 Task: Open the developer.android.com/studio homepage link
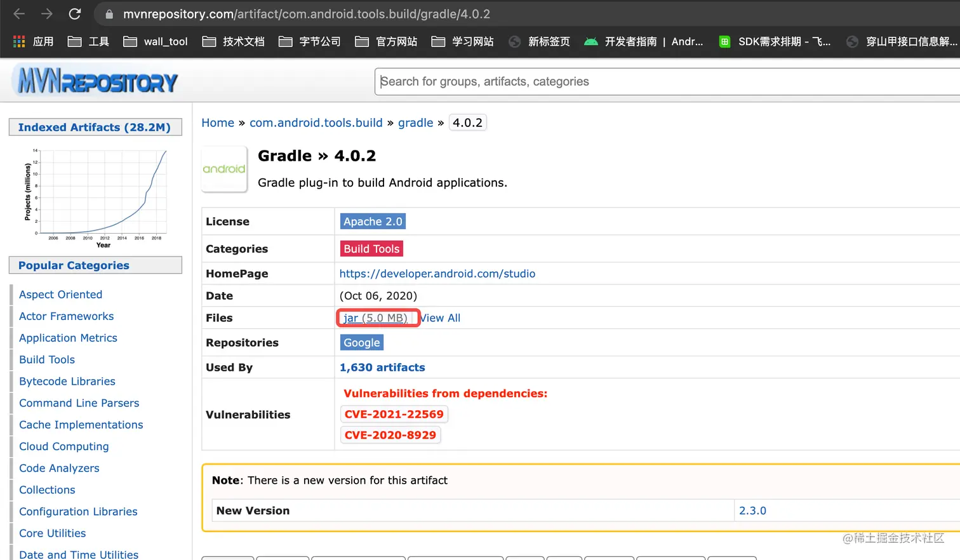click(437, 274)
